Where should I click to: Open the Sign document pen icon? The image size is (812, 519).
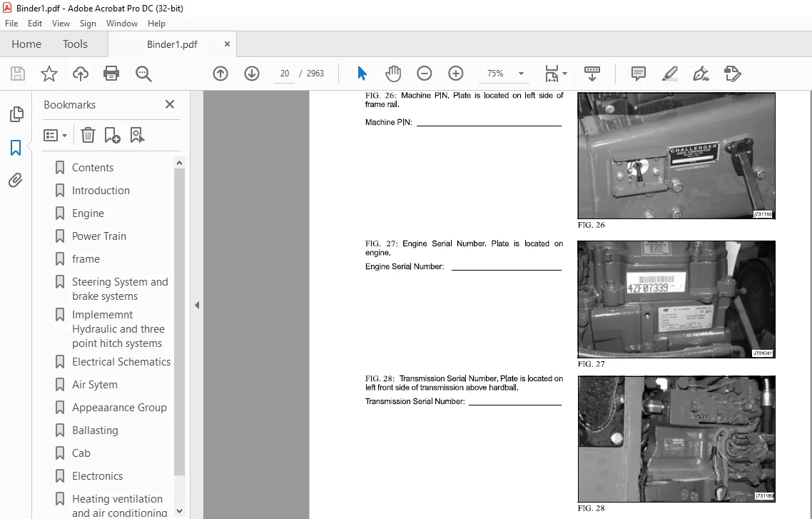pyautogui.click(x=701, y=74)
